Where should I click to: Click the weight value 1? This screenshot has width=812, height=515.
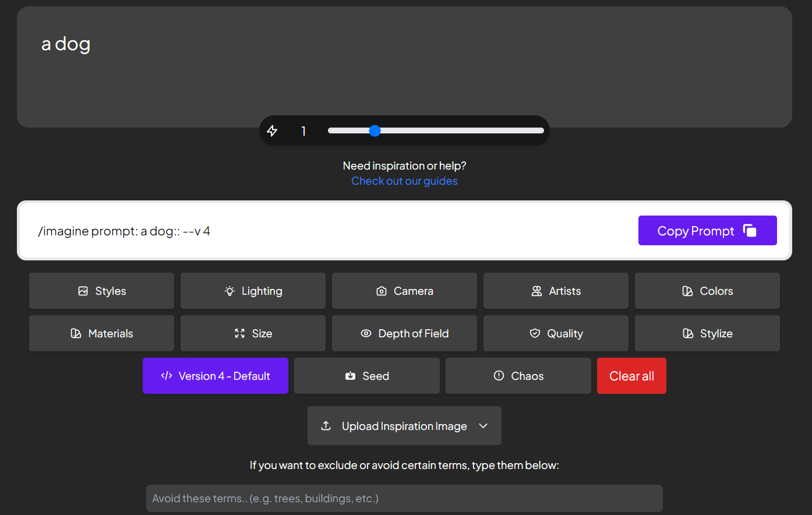tap(303, 131)
